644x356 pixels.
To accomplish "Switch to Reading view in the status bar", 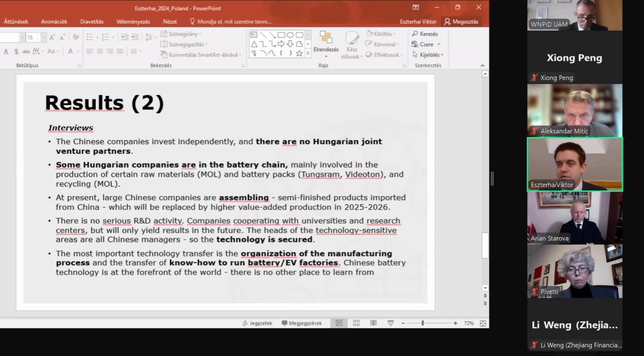I will [x=373, y=323].
